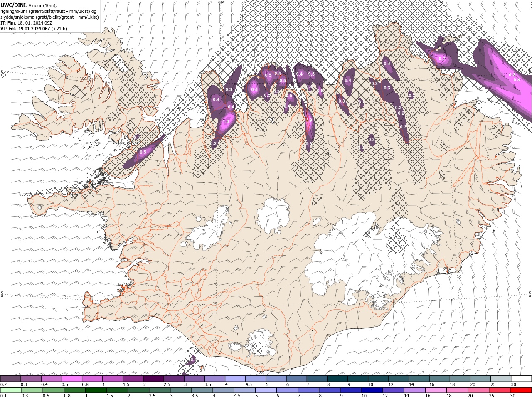
Task: Click the '10' label of the upper legend scale
Action: click(x=371, y=384)
